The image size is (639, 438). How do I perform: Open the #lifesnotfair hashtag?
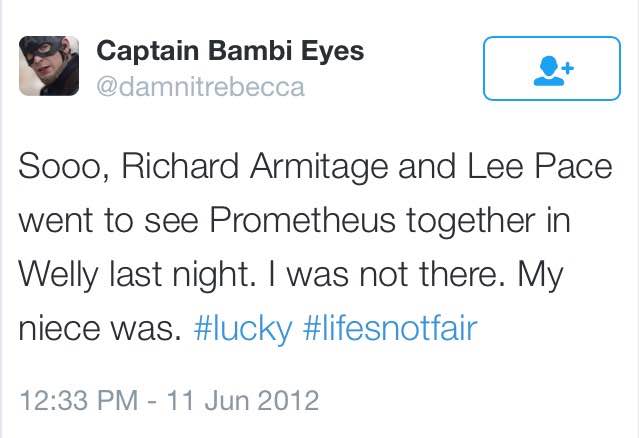click(x=390, y=328)
